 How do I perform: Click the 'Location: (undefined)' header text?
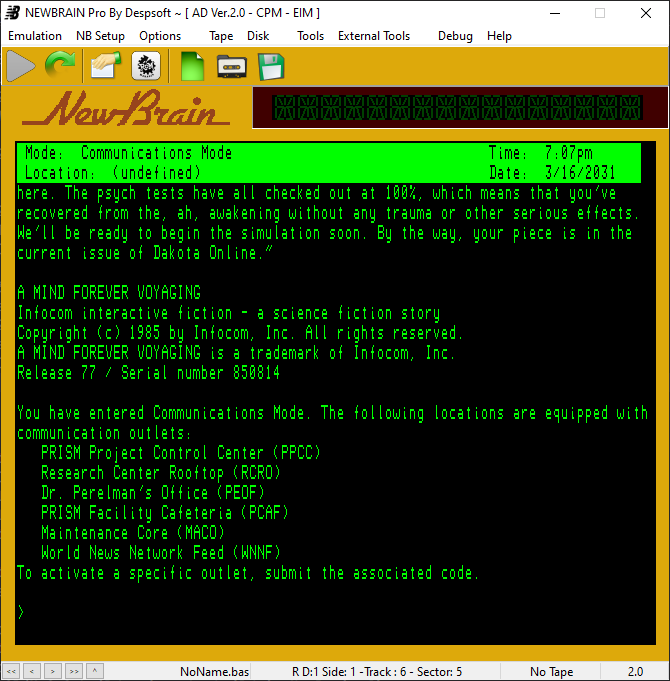tap(113, 173)
